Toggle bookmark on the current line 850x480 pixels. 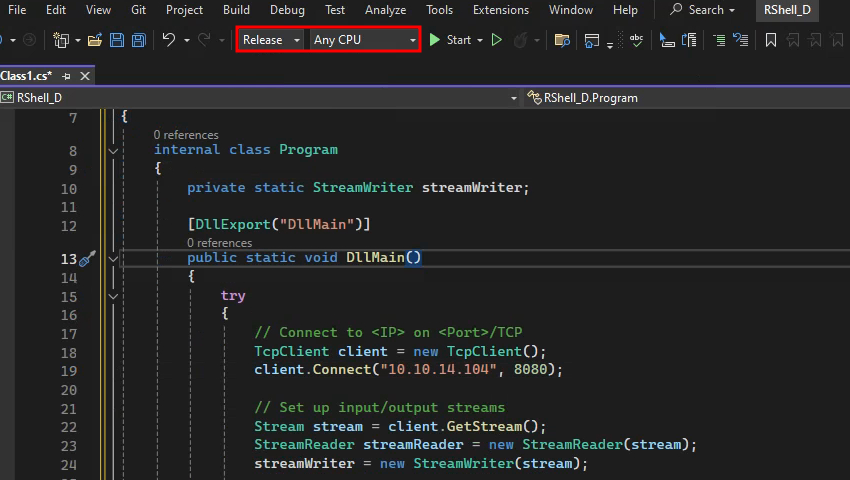(771, 40)
